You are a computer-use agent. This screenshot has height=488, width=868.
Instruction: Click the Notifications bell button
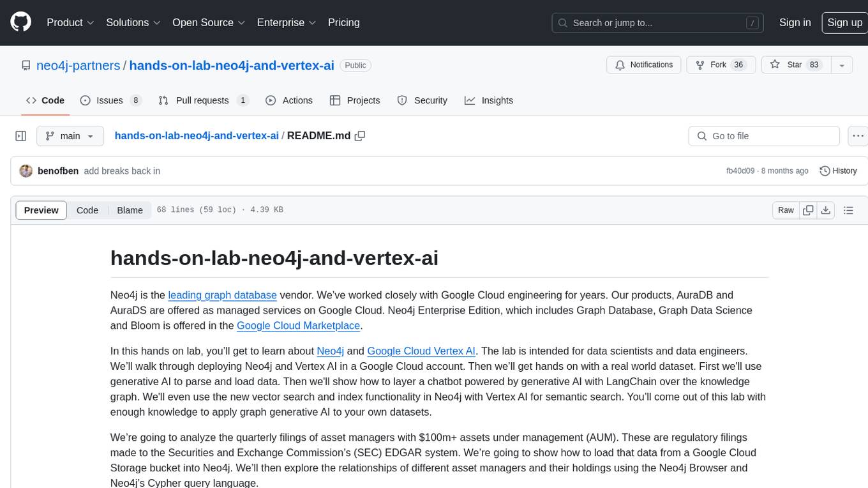point(643,65)
